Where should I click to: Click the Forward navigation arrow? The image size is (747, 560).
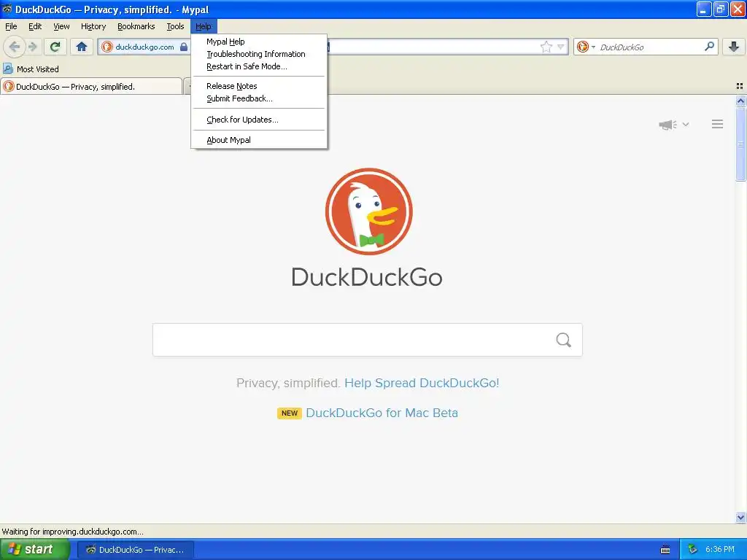33,47
